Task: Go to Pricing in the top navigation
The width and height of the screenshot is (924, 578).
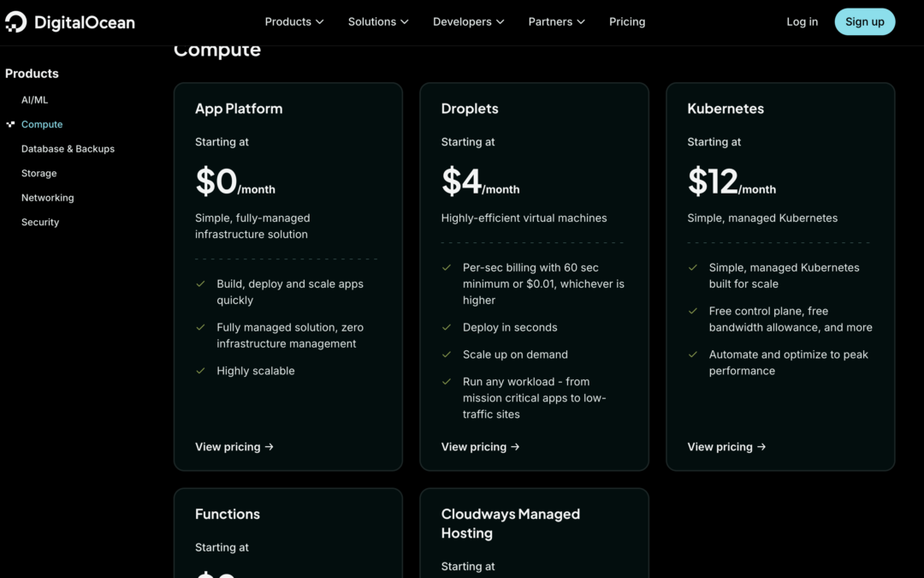Action: click(x=627, y=21)
